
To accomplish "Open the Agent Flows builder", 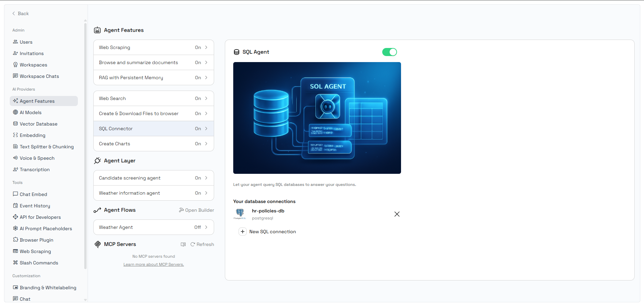I will tap(196, 210).
